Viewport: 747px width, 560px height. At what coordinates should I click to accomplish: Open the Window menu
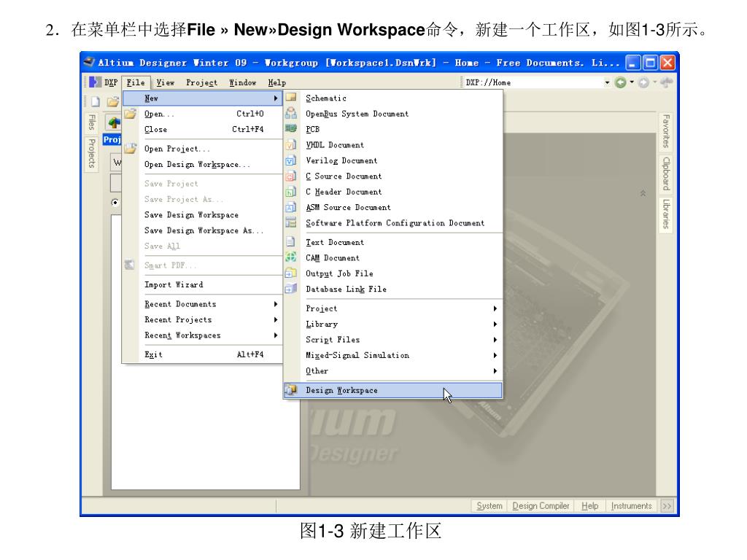pos(242,82)
